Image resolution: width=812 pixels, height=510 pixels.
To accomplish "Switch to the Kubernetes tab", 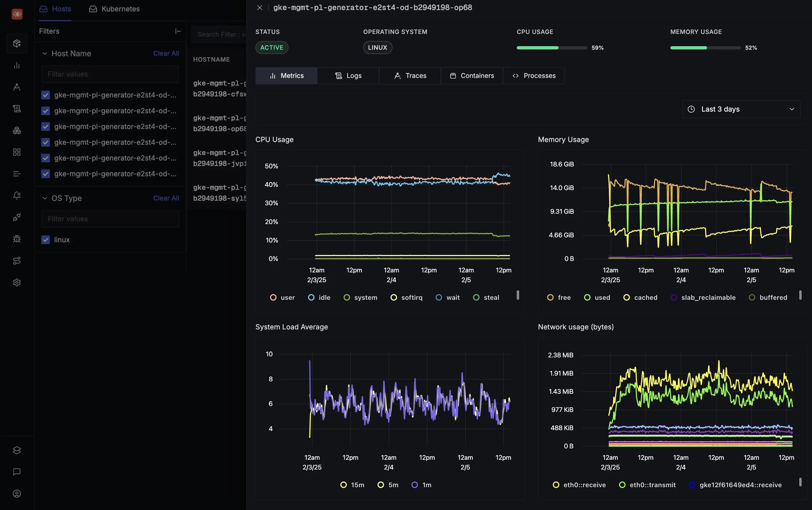I will point(115,9).
